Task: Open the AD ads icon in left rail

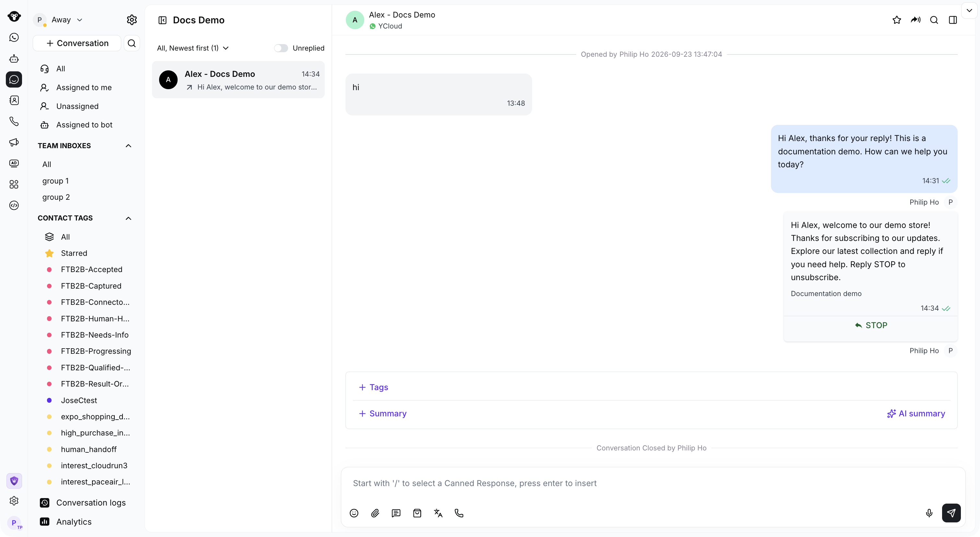Action: (14, 163)
